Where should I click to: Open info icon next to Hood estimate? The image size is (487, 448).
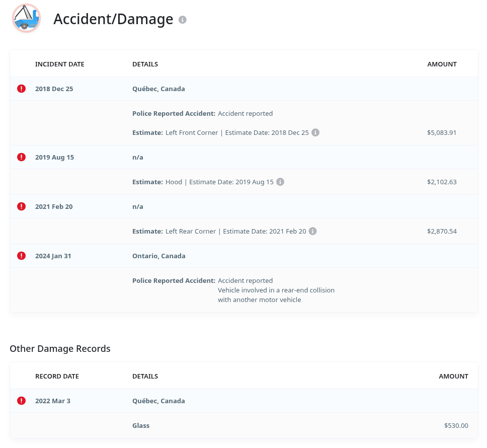[280, 182]
